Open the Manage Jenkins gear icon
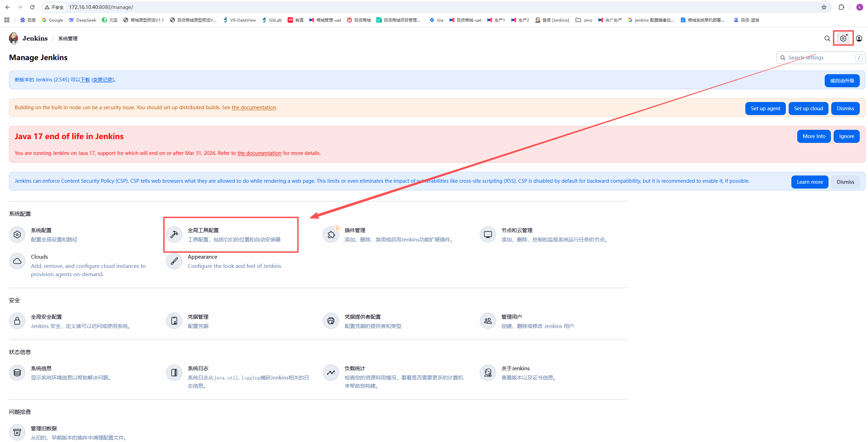The width and height of the screenshot is (868, 442). click(x=843, y=38)
